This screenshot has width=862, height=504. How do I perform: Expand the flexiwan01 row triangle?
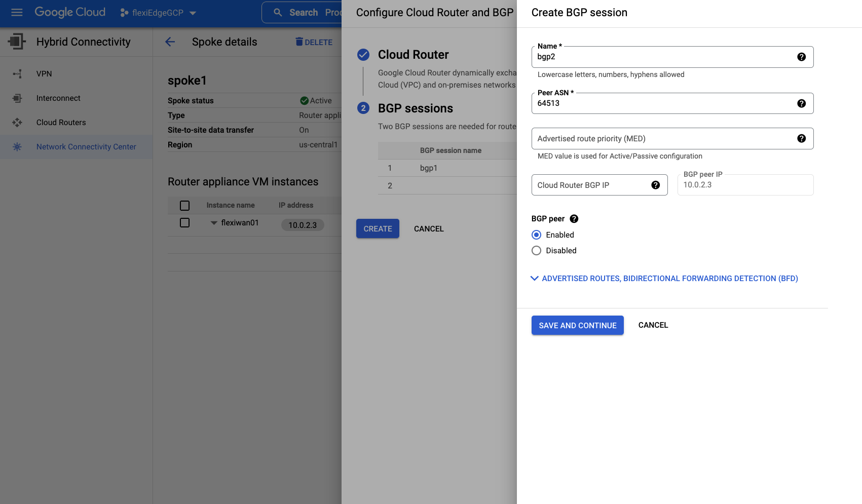214,223
